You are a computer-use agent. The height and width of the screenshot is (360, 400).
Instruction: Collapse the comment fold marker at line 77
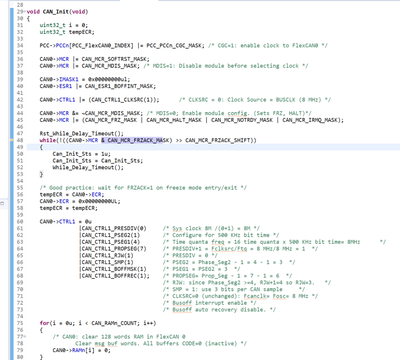(x=25, y=336)
